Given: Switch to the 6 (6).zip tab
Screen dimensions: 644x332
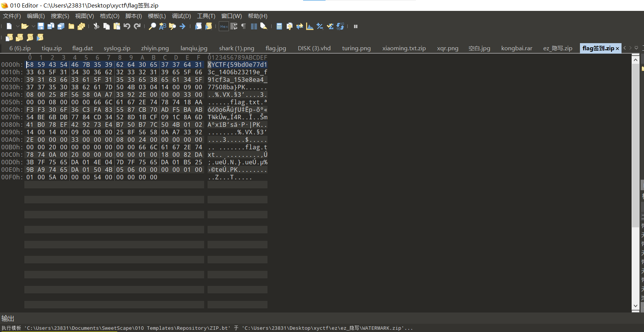Looking at the screenshot, I should (20, 48).
